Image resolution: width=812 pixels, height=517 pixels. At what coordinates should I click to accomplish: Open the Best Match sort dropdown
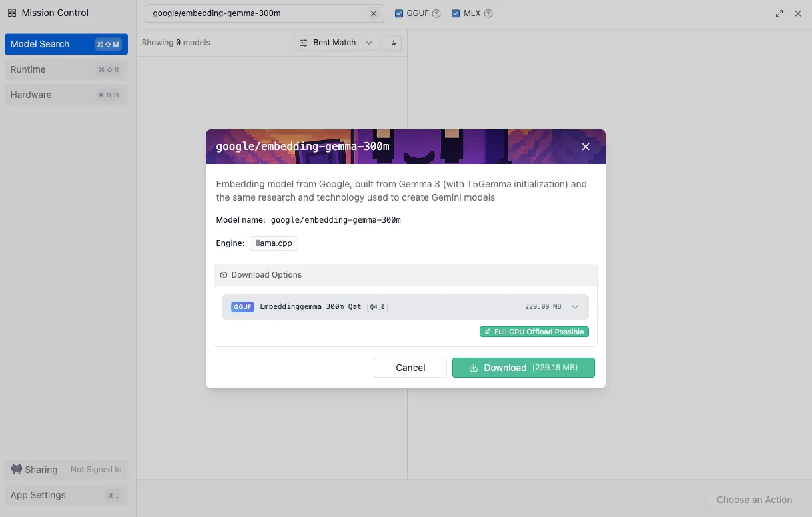[337, 43]
